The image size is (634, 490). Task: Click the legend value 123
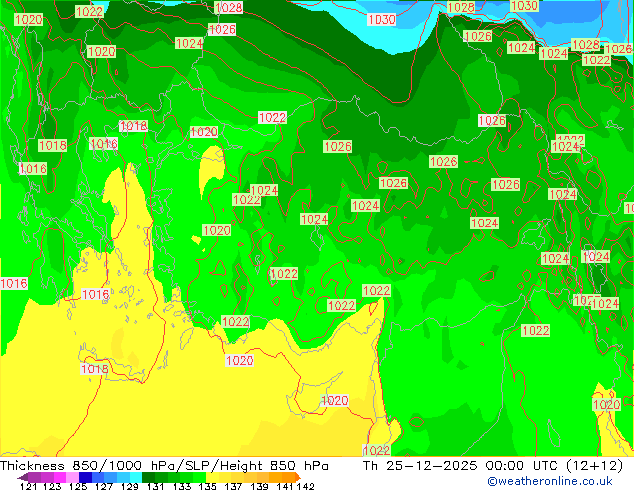[52, 486]
